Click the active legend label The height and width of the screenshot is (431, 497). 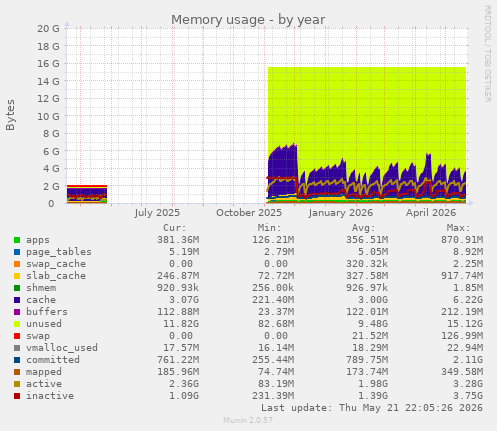(44, 384)
